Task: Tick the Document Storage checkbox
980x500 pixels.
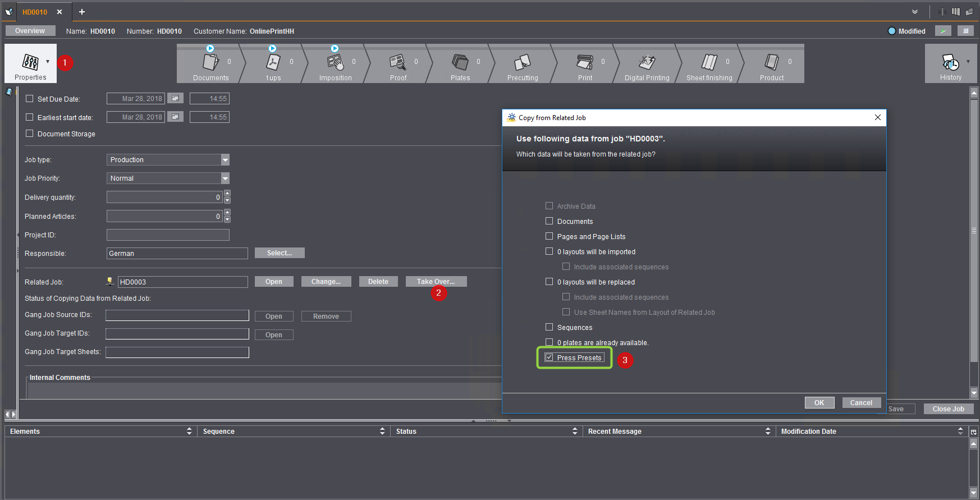Action: (30, 134)
